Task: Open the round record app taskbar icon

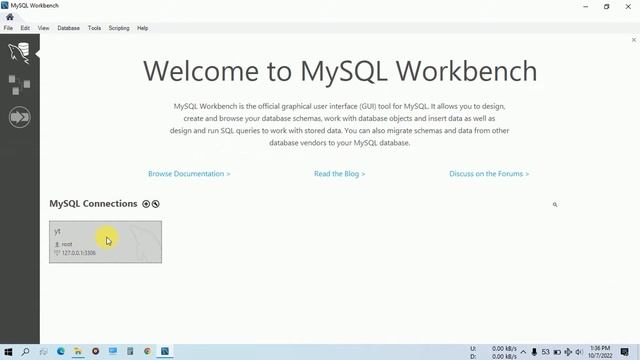Action: tap(96, 351)
